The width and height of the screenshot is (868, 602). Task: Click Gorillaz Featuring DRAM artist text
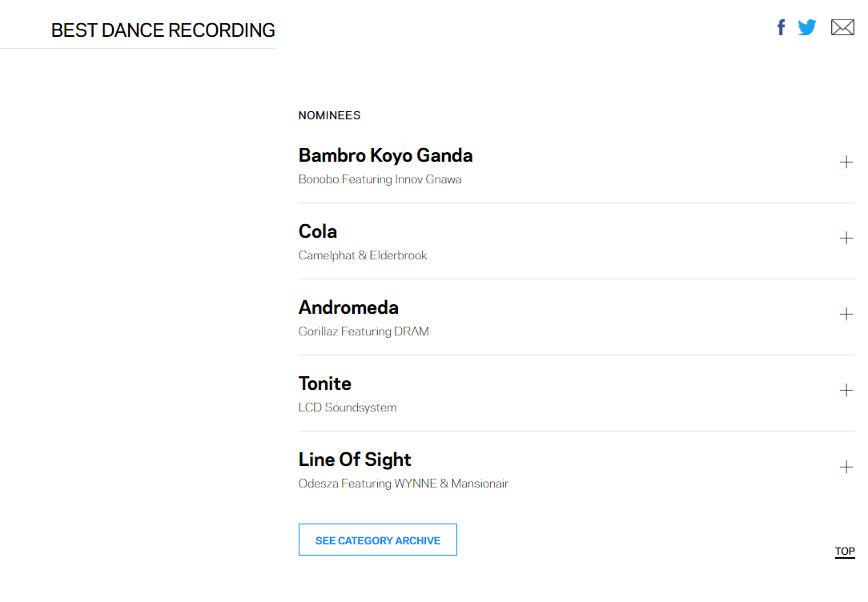click(x=364, y=331)
